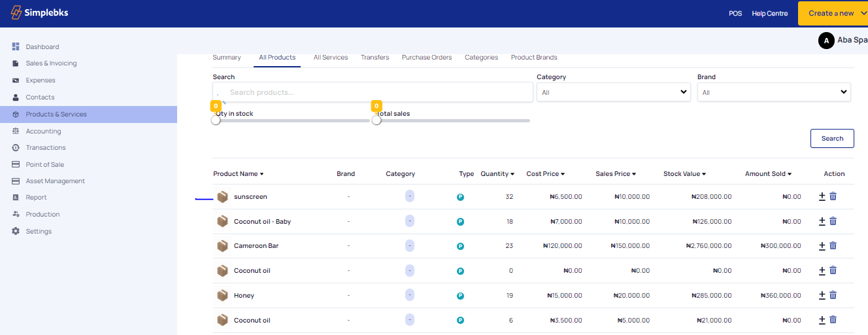Sort by Stock Value column header

pos(684,174)
